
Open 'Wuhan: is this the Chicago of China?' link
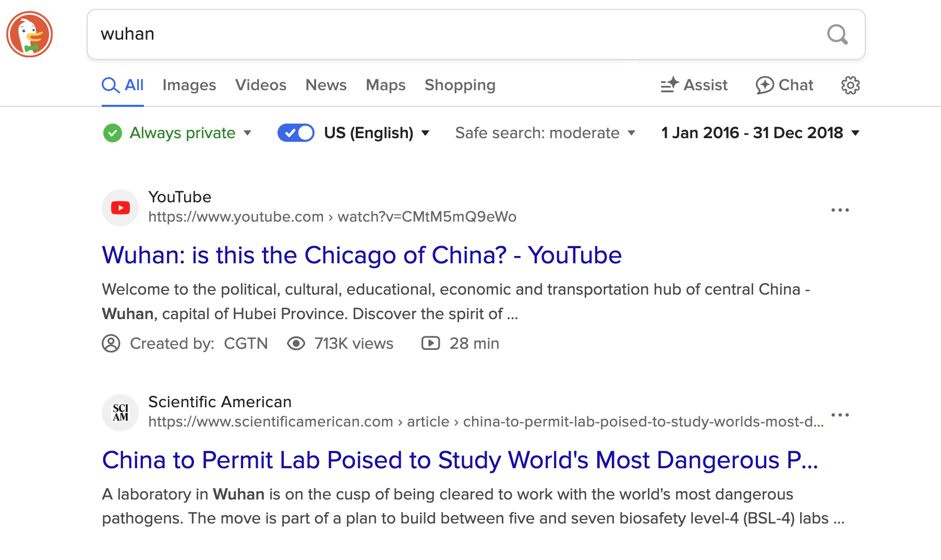(361, 255)
